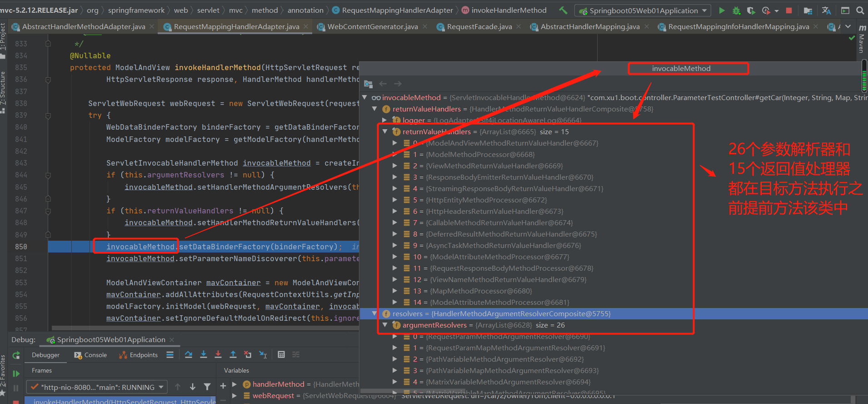Open the Evaluate Expression calculator icon
The image size is (868, 404).
tap(281, 354)
